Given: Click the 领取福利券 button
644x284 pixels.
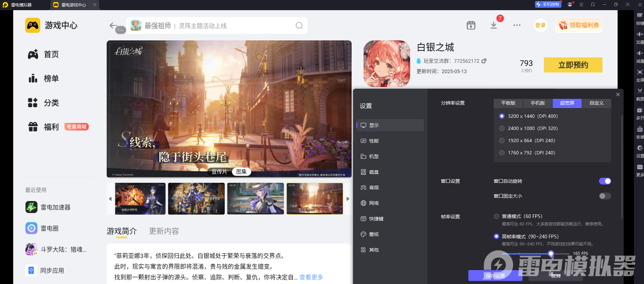Looking at the screenshot, I should click(579, 25).
